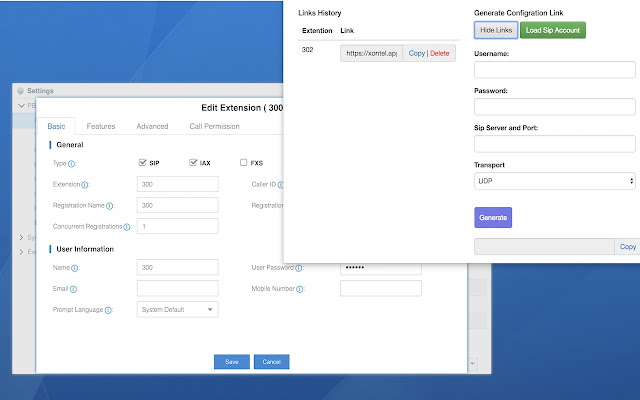The image size is (640, 400).
Task: Focus the Username input field
Action: [x=555, y=69]
